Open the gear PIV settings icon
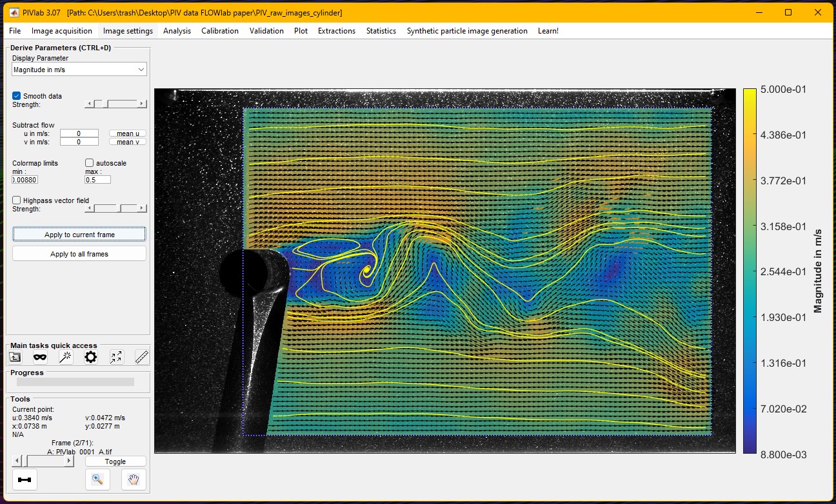836x504 pixels. tap(90, 357)
